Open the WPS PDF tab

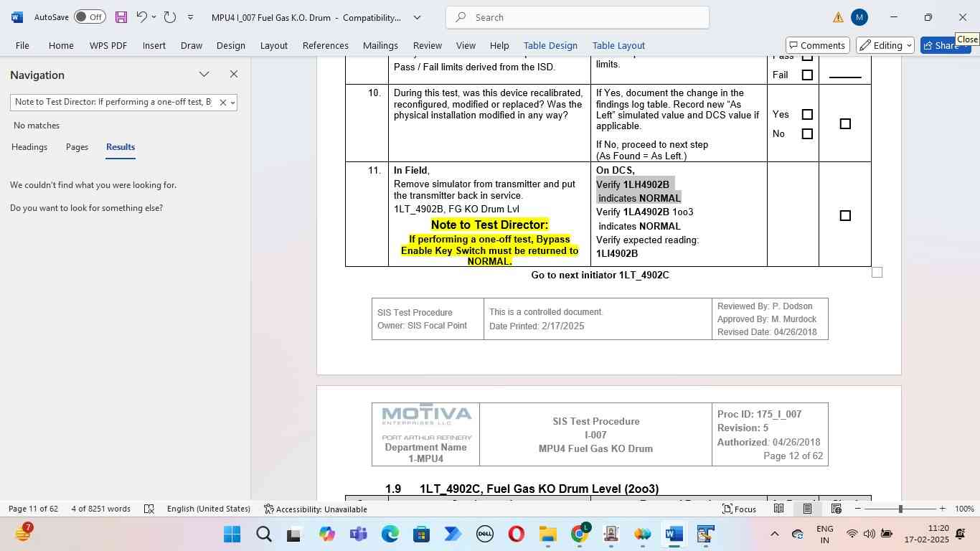point(108,45)
